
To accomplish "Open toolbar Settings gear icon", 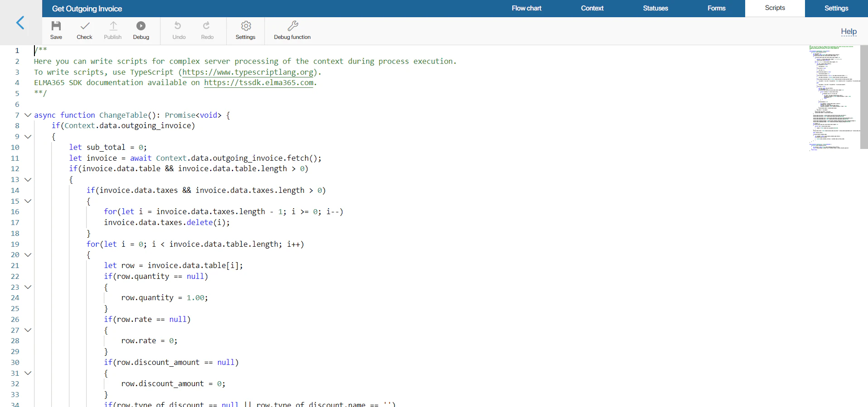I will (246, 26).
